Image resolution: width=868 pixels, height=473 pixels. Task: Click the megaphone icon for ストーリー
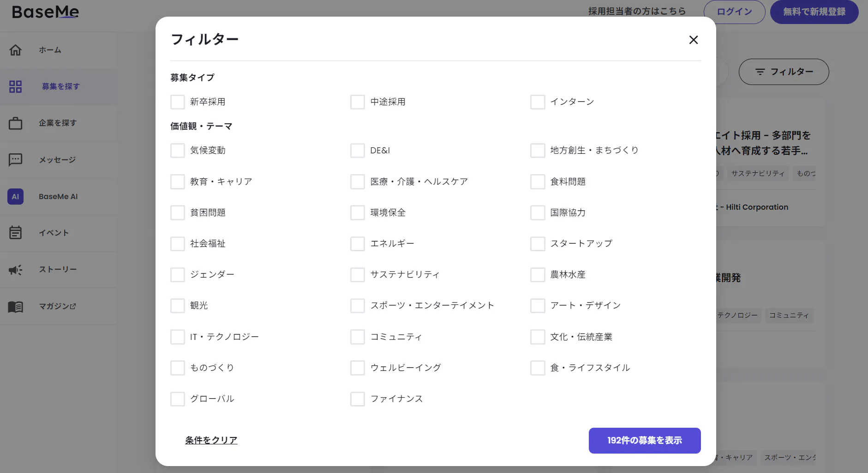point(16,270)
